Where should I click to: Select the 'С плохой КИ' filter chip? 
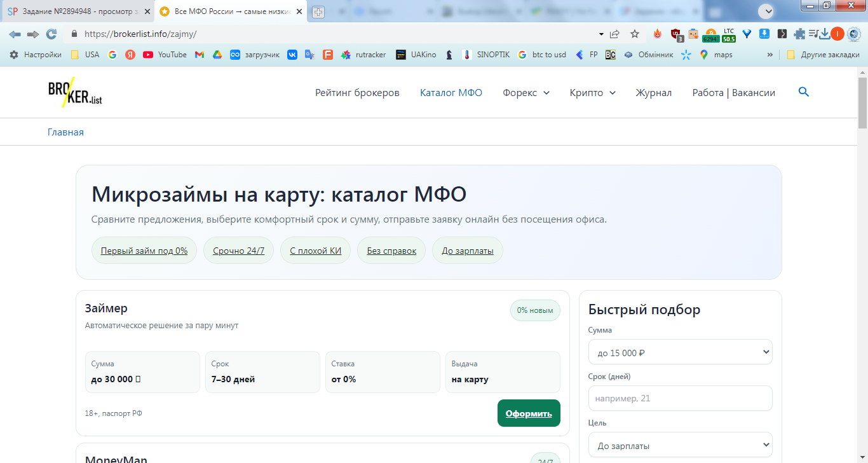(x=316, y=251)
